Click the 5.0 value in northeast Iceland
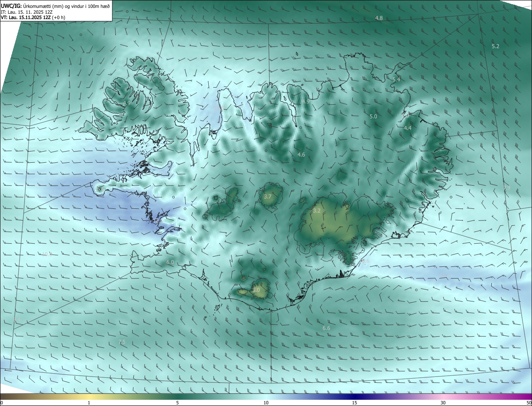The height and width of the screenshot is (406, 532). (x=373, y=117)
